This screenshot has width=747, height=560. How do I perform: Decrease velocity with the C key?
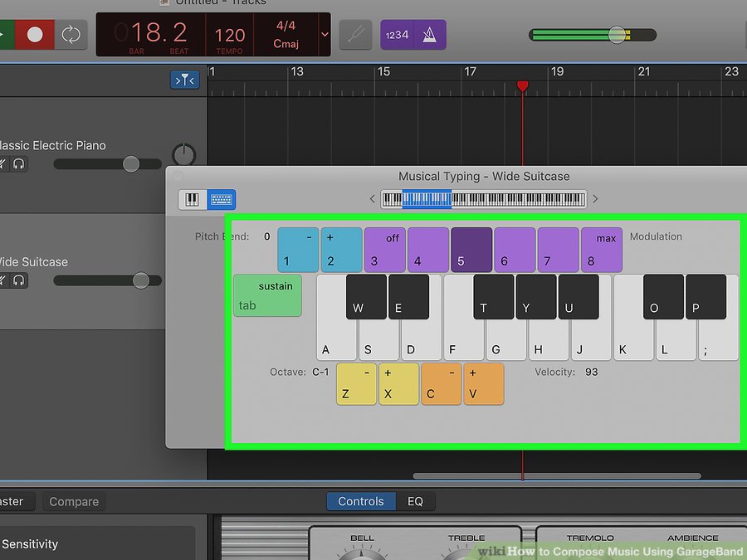coord(442,384)
